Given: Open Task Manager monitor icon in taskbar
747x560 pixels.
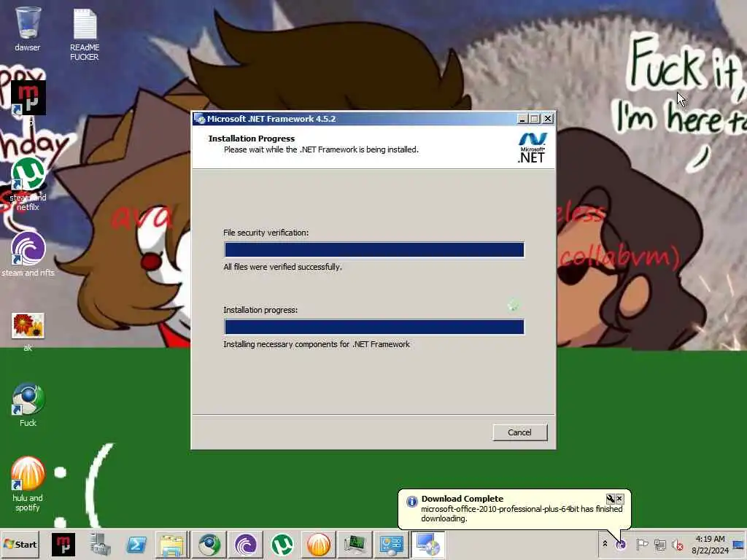Looking at the screenshot, I should coord(355,544).
